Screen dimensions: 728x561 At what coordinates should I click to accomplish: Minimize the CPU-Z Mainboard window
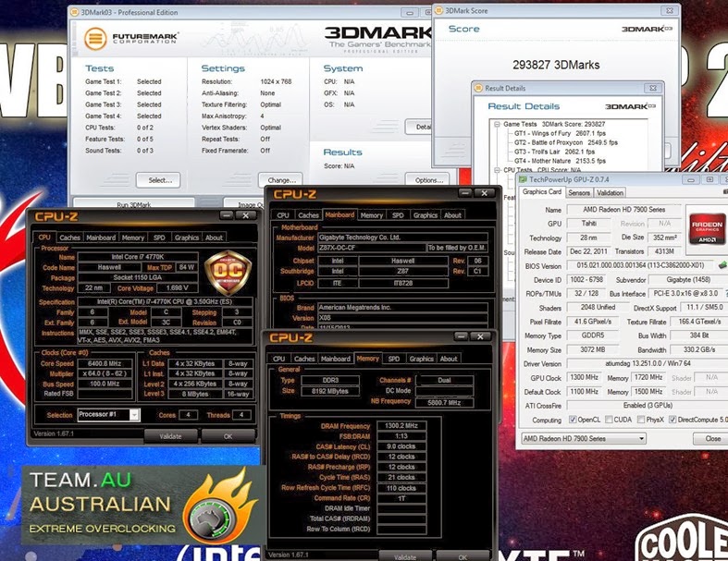pyautogui.click(x=465, y=193)
